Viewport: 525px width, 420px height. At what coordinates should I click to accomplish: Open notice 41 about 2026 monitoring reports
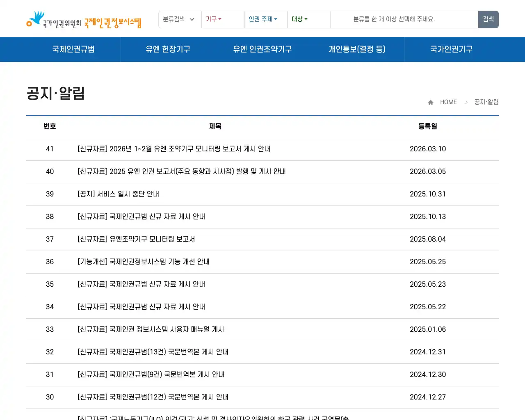pos(173,149)
